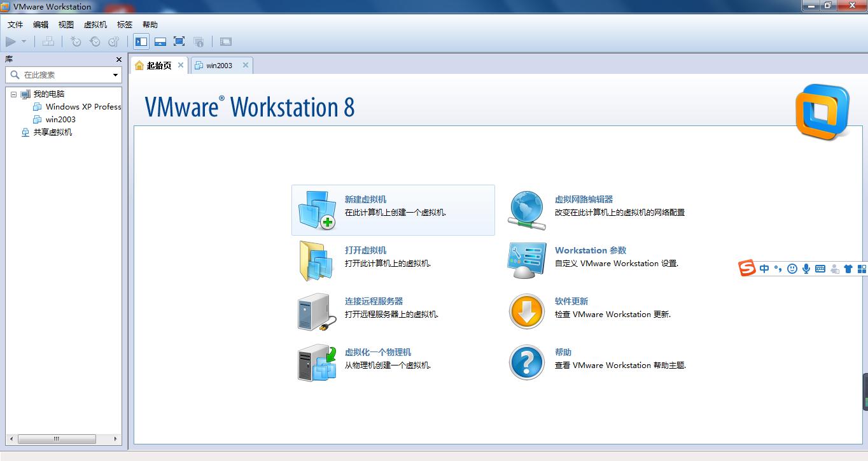Viewport: 868px width, 461px height.
Task: Open the power button dropdown arrow
Action: point(24,41)
